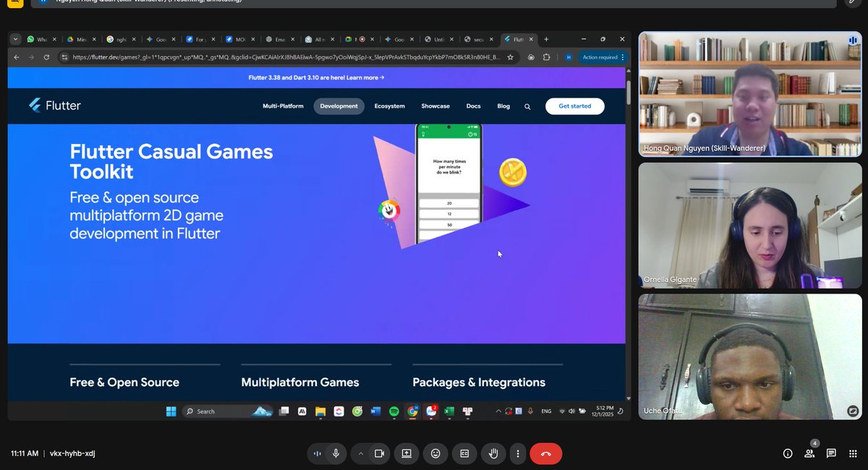The image size is (868, 470).
Task: Open Multi-Platform menu on Flutter site
Action: pos(283,106)
